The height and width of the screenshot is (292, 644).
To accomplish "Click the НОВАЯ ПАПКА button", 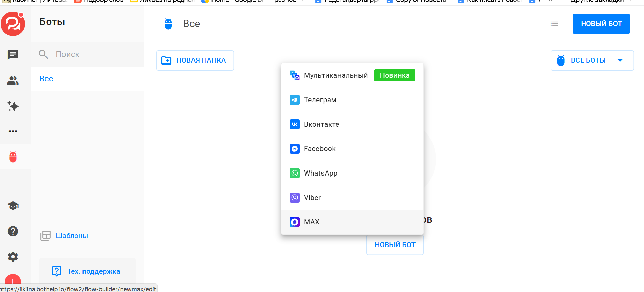I will [195, 60].
